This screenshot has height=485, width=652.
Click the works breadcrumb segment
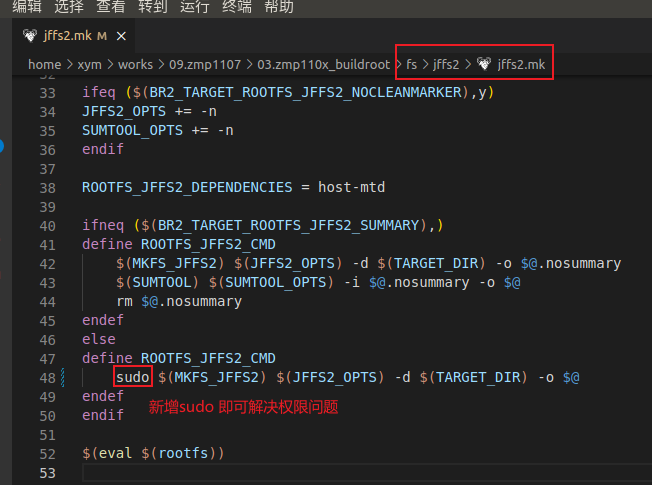point(136,64)
